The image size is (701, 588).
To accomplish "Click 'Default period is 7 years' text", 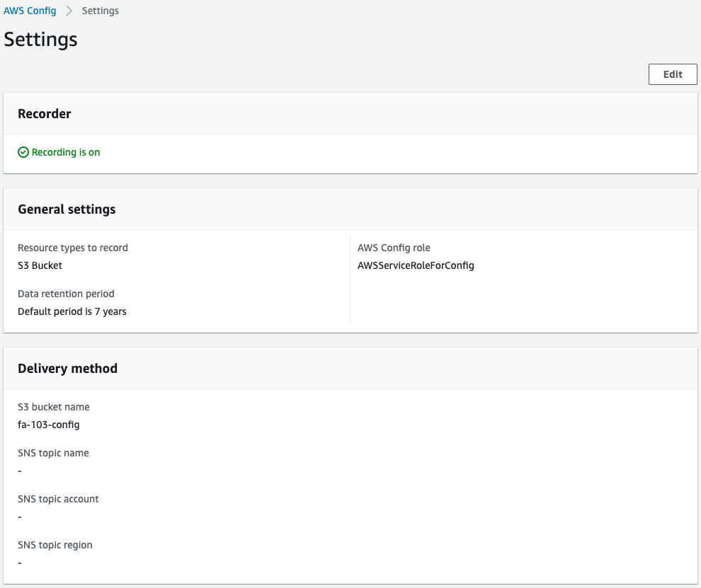I will tap(72, 311).
